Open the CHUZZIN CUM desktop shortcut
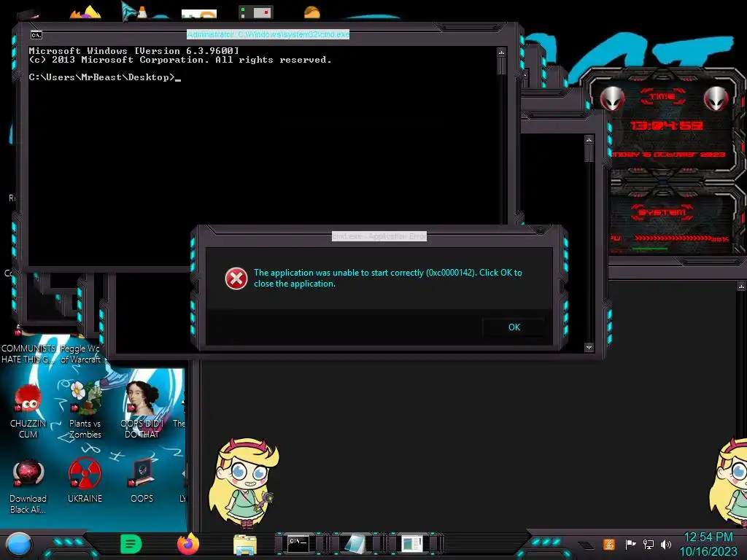Screen dimensions: 747x560 28,411
